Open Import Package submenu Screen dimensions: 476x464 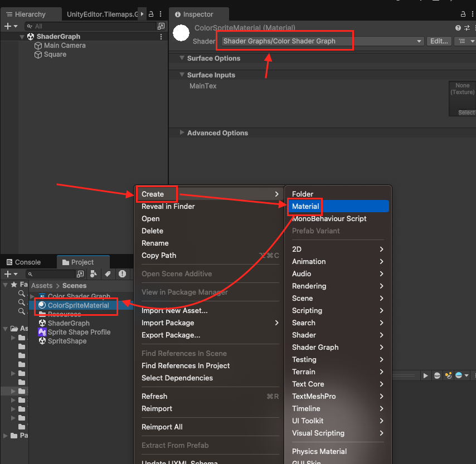tap(210, 323)
